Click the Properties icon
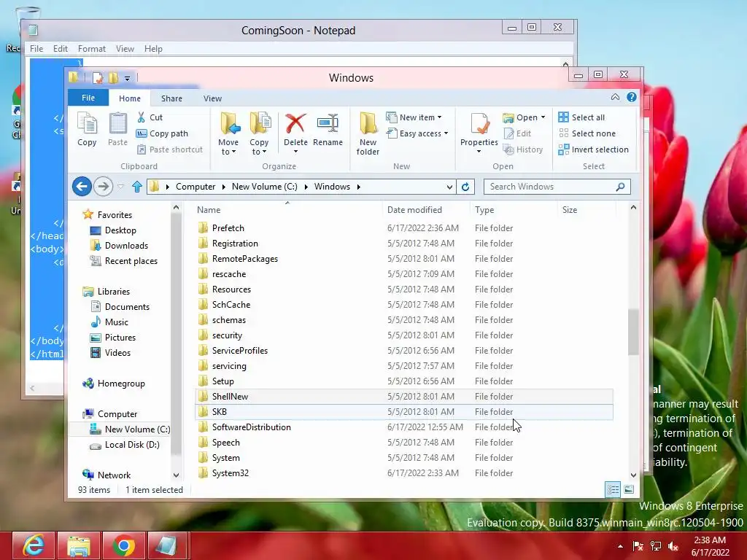The width and height of the screenshot is (747, 560). point(479,124)
